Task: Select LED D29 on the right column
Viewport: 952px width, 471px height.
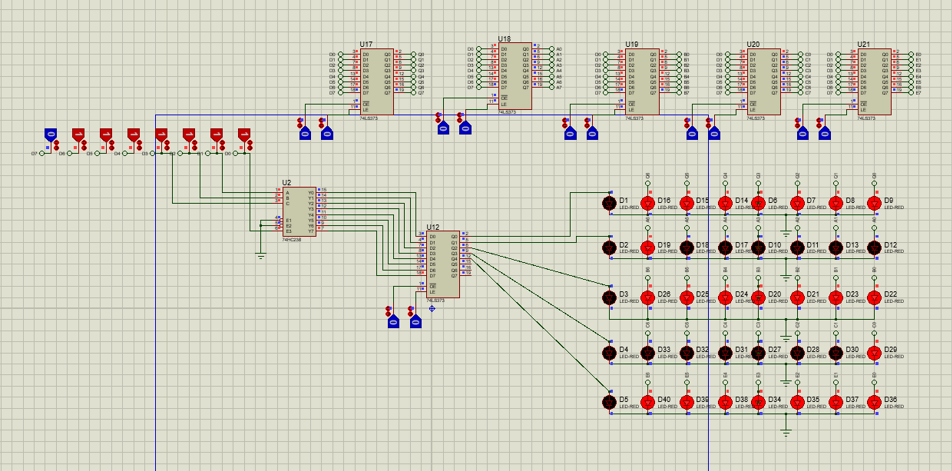Action: point(875,352)
